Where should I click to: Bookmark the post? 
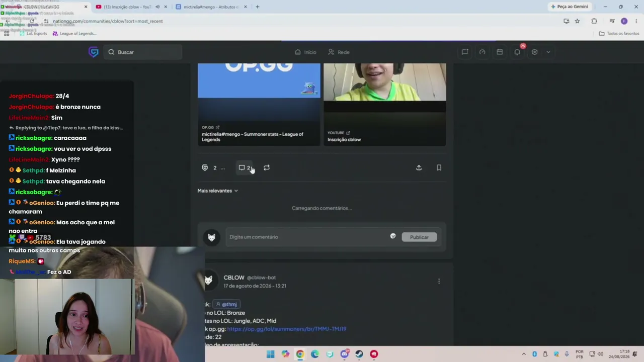coord(439,167)
